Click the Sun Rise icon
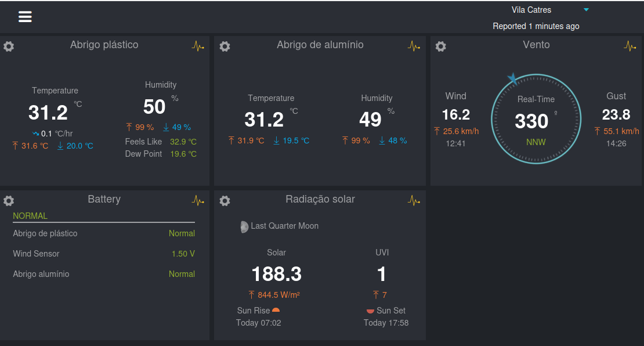 [276, 310]
